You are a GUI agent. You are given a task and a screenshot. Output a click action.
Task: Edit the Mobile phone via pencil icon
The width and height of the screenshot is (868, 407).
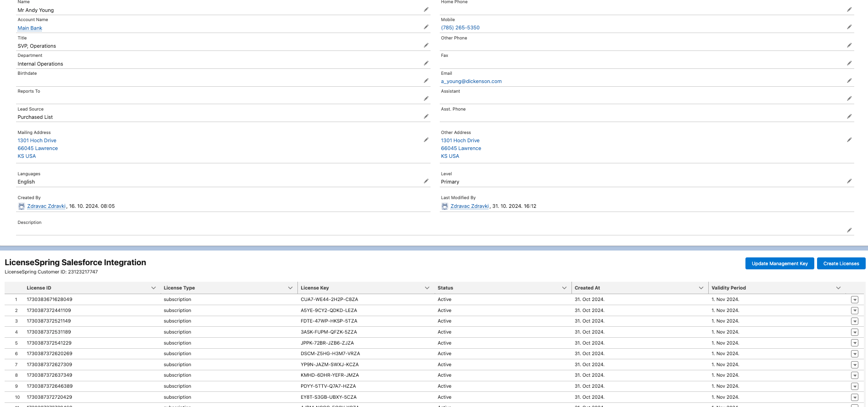point(849,27)
